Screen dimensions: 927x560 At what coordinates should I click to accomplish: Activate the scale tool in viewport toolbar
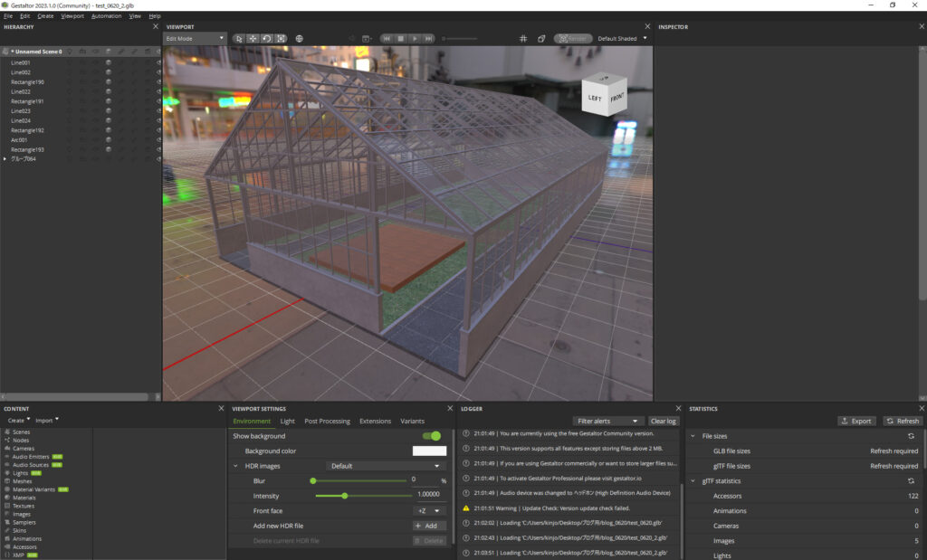[281, 39]
